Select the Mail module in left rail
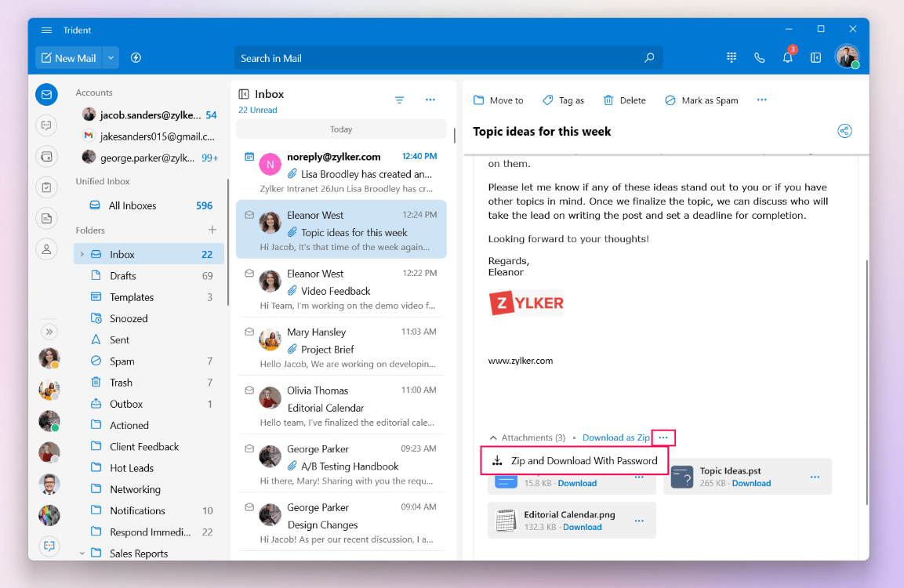The height and width of the screenshot is (588, 904). 47,95
